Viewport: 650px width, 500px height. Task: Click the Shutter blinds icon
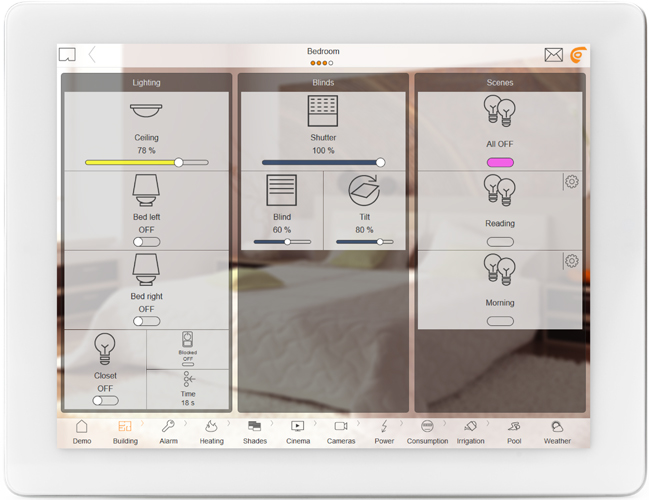[323, 111]
